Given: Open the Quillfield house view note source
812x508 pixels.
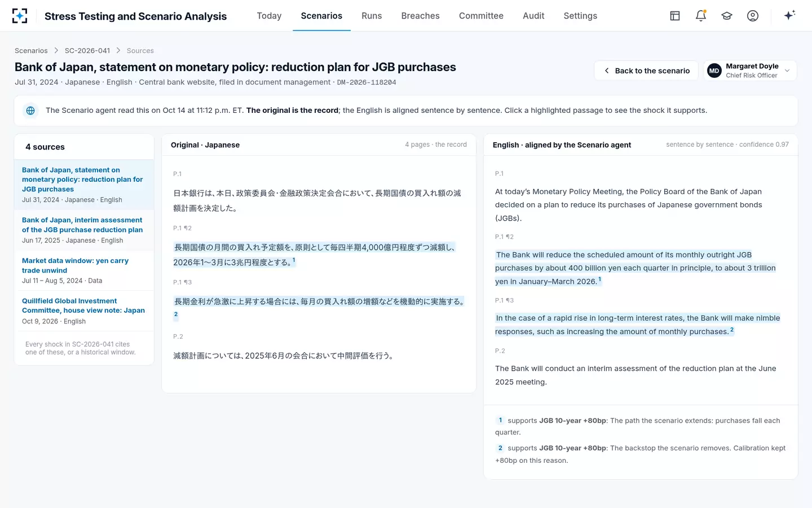Looking at the screenshot, I should (x=84, y=311).
